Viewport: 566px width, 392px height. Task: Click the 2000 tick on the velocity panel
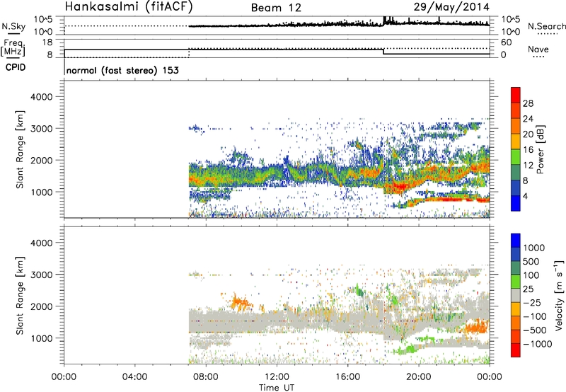pos(41,306)
